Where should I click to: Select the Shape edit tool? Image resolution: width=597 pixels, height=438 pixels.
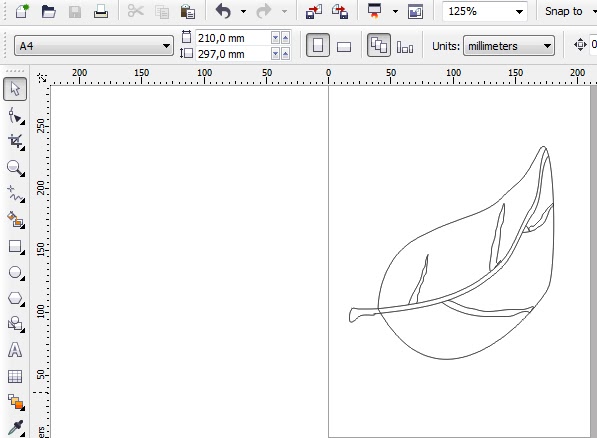(x=16, y=116)
